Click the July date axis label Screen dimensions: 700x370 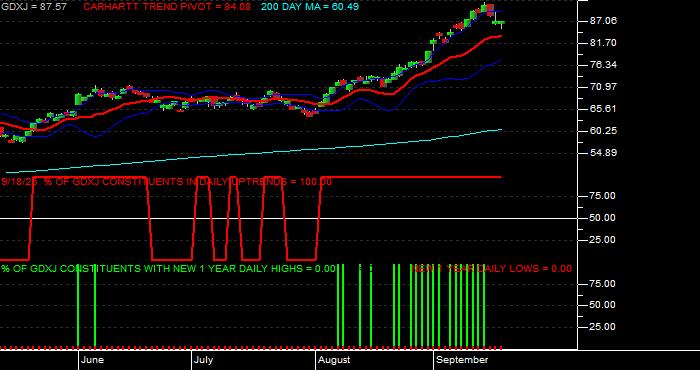pyautogui.click(x=204, y=360)
